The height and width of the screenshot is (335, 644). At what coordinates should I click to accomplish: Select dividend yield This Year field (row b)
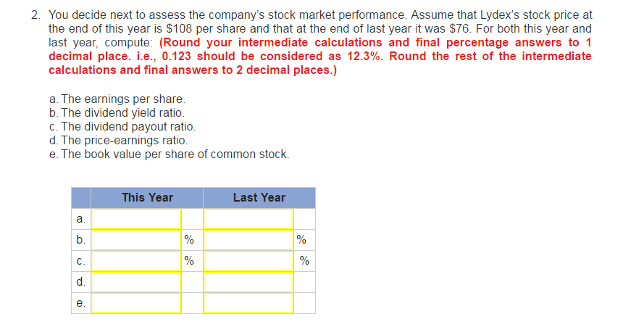coord(135,239)
